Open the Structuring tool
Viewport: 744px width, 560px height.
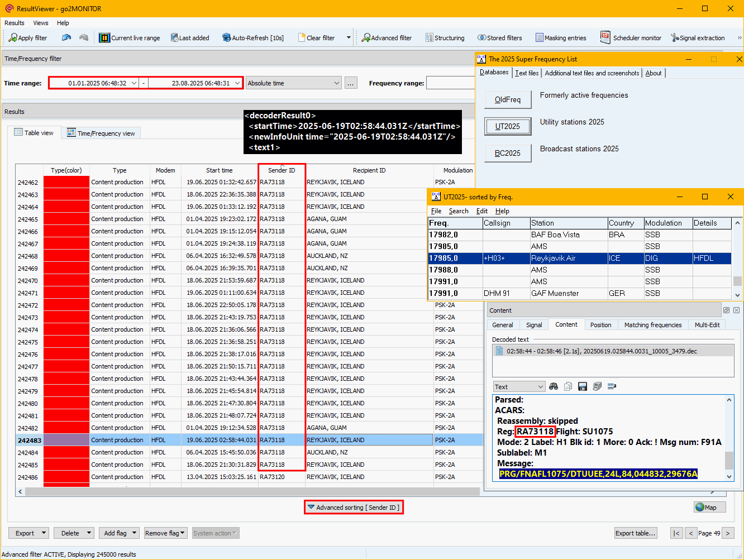430,38
